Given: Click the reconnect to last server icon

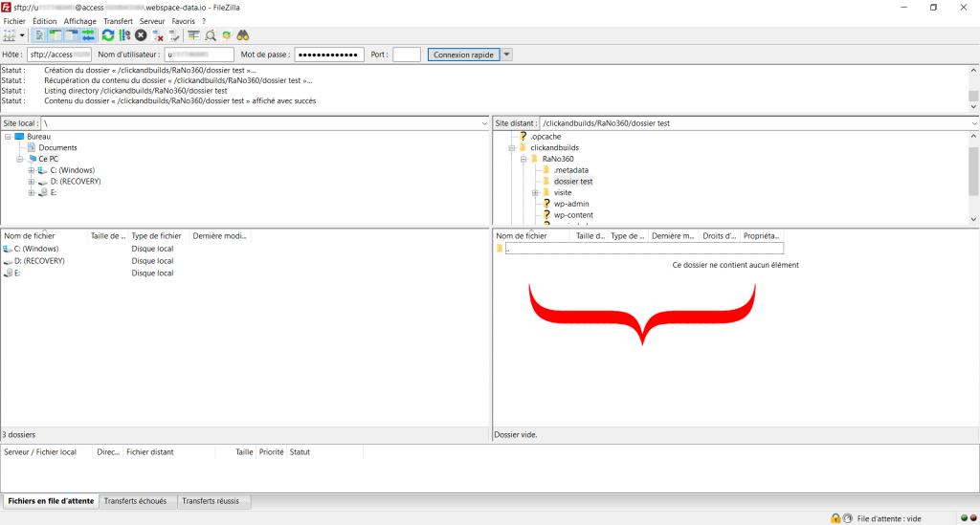Looking at the screenshot, I should [174, 35].
